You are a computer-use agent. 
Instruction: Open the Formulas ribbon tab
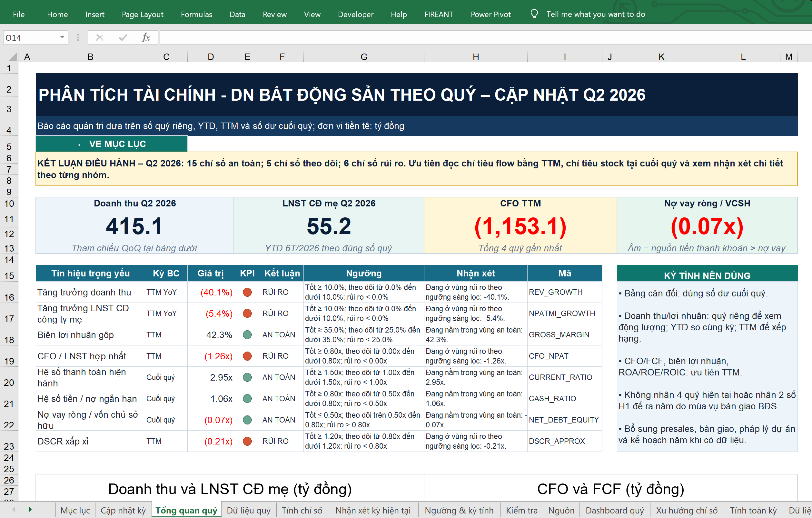pos(196,14)
